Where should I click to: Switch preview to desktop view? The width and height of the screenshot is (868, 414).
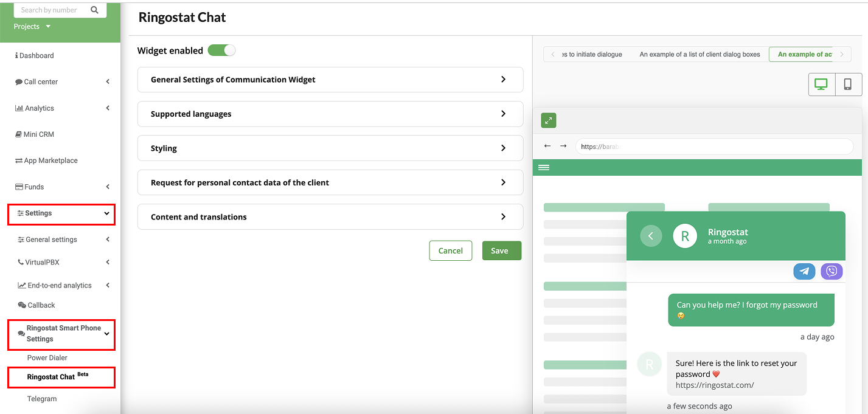[821, 85]
